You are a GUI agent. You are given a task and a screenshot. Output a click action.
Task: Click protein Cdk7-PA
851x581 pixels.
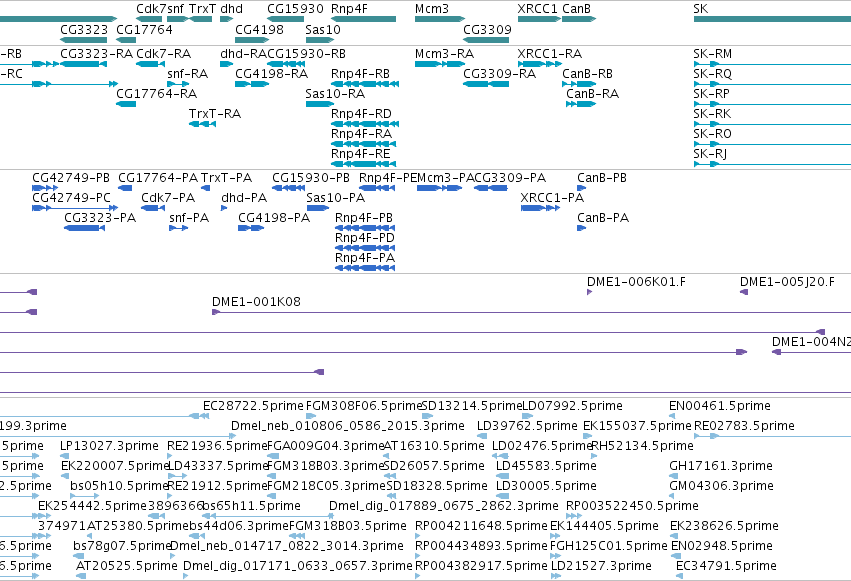point(153,208)
